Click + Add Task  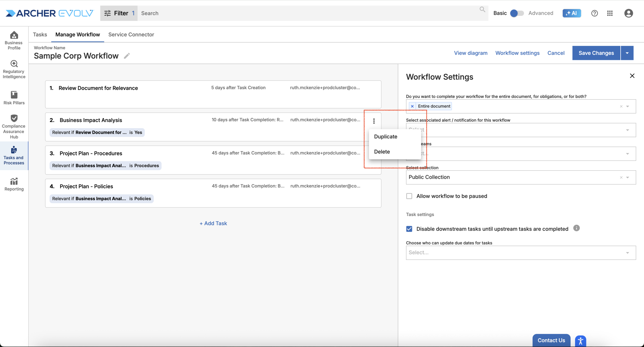pyautogui.click(x=213, y=223)
